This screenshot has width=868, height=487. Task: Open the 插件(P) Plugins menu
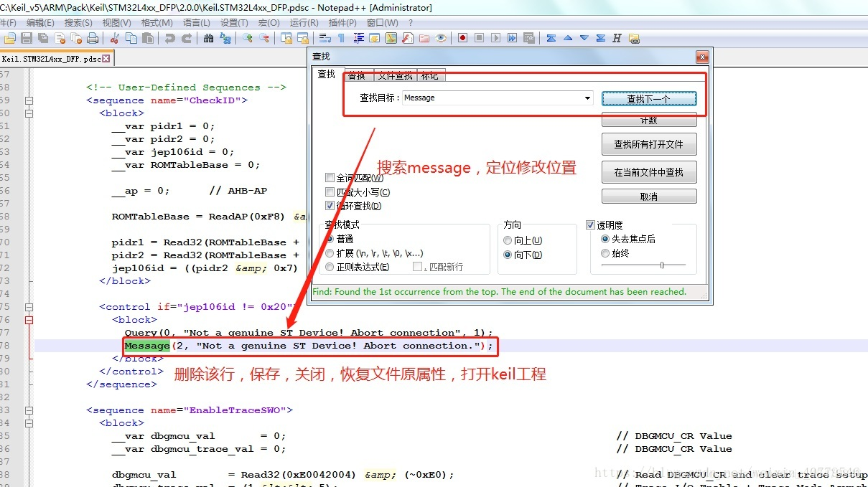(x=342, y=22)
